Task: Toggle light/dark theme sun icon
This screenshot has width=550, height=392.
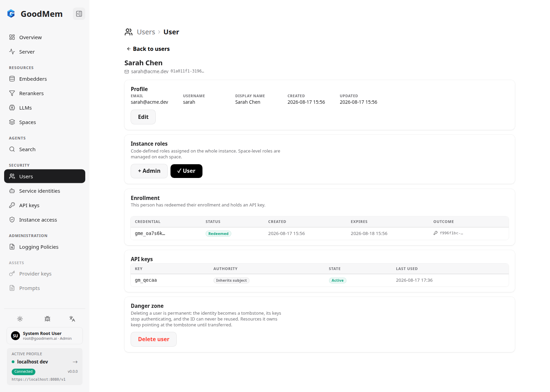Action: [x=20, y=319]
